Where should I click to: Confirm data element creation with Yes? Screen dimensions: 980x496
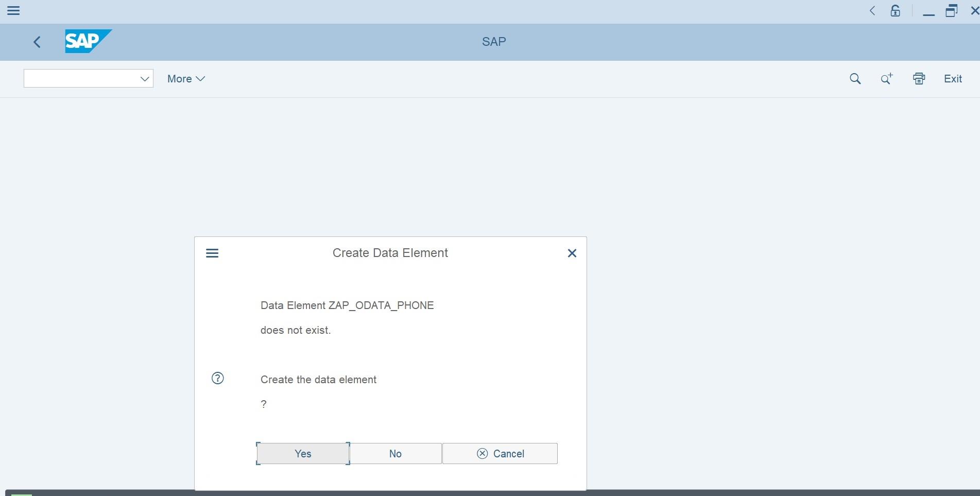[x=302, y=453]
